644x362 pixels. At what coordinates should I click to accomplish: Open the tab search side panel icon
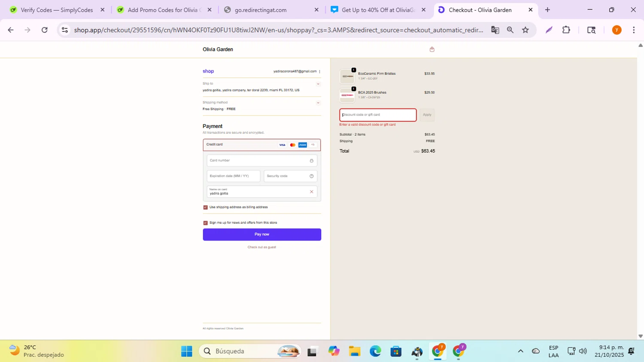click(x=591, y=30)
